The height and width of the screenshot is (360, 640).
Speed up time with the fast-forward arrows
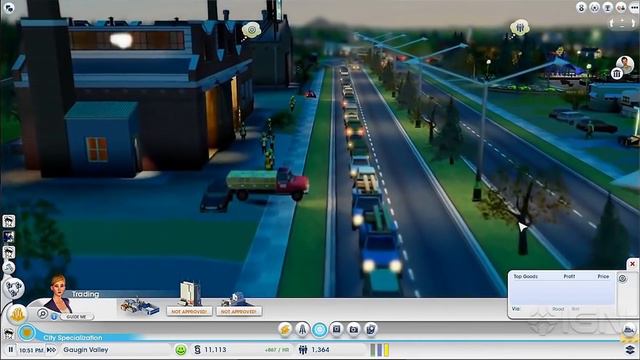click(51, 350)
